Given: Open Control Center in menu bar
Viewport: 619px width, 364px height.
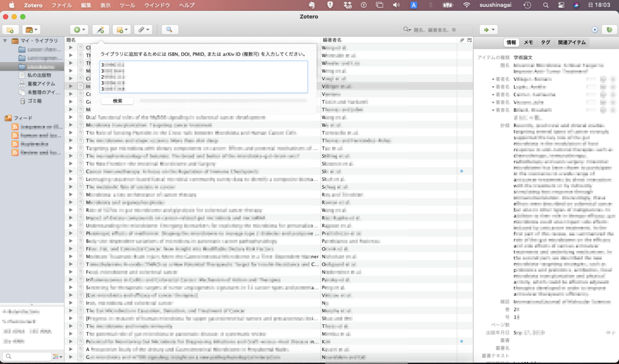Looking at the screenshot, I should [561, 5].
